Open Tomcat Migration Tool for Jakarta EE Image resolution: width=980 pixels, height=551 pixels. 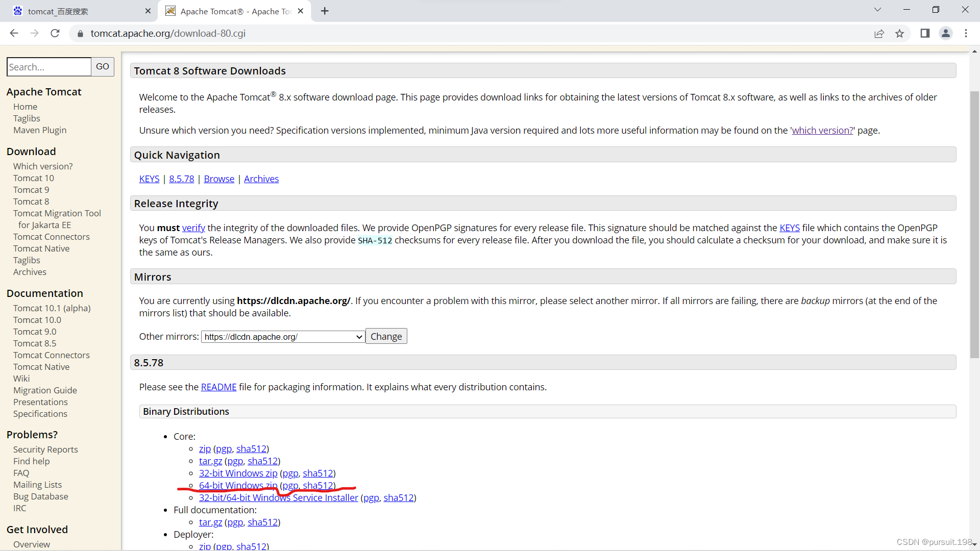click(57, 219)
